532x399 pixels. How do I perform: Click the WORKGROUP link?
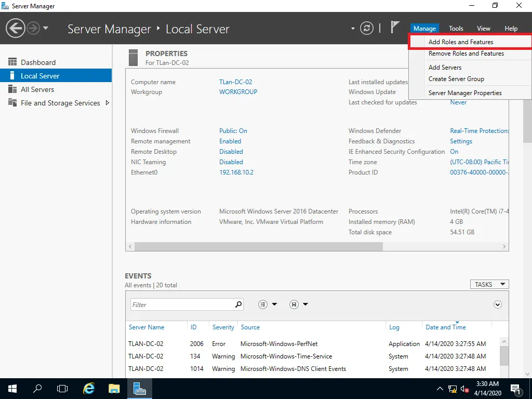click(238, 92)
